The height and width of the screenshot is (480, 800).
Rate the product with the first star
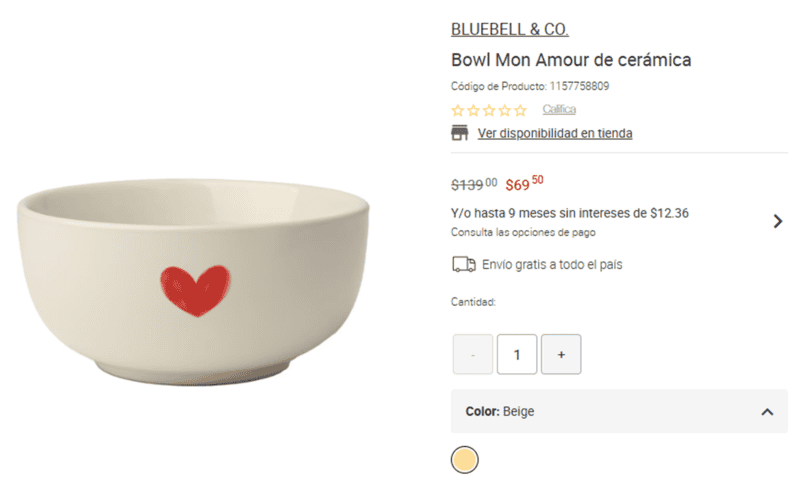coord(458,110)
